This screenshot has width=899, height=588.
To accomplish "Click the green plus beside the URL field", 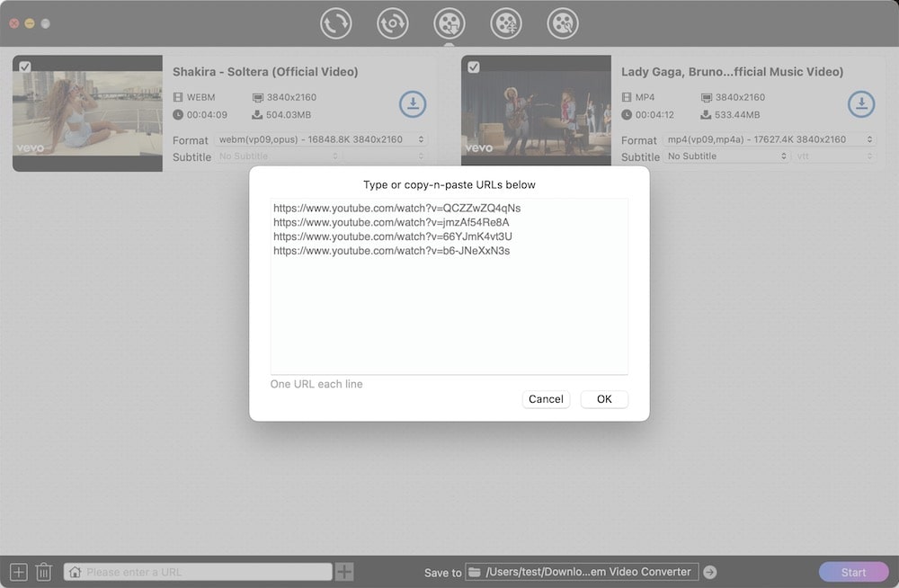I will [x=344, y=571].
